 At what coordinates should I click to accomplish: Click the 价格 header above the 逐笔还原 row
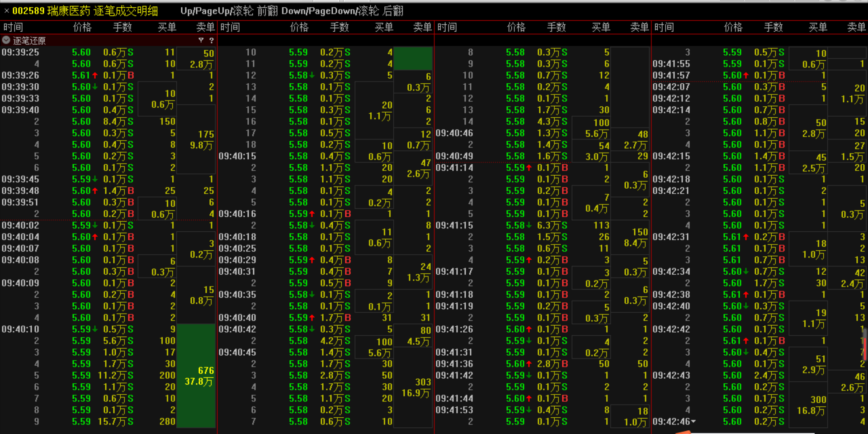(82, 27)
